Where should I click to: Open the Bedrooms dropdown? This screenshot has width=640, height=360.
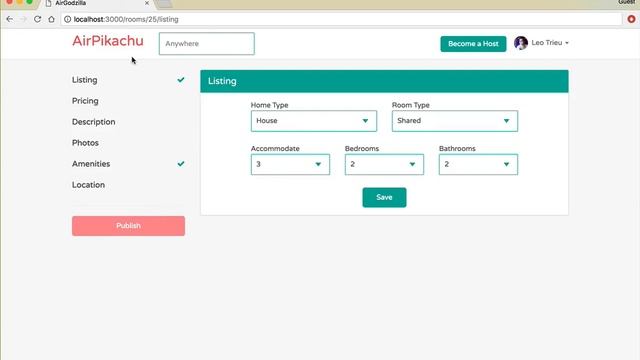[x=384, y=164]
